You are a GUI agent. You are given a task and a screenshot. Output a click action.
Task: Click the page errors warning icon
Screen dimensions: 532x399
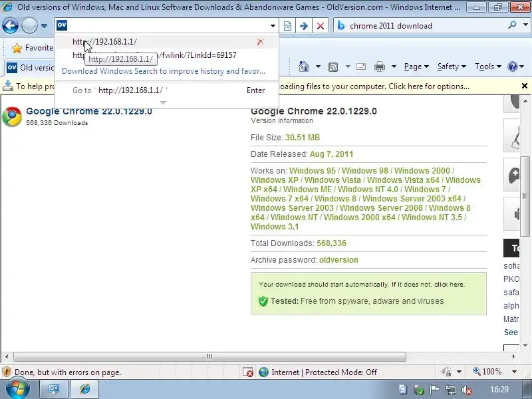coord(7,372)
